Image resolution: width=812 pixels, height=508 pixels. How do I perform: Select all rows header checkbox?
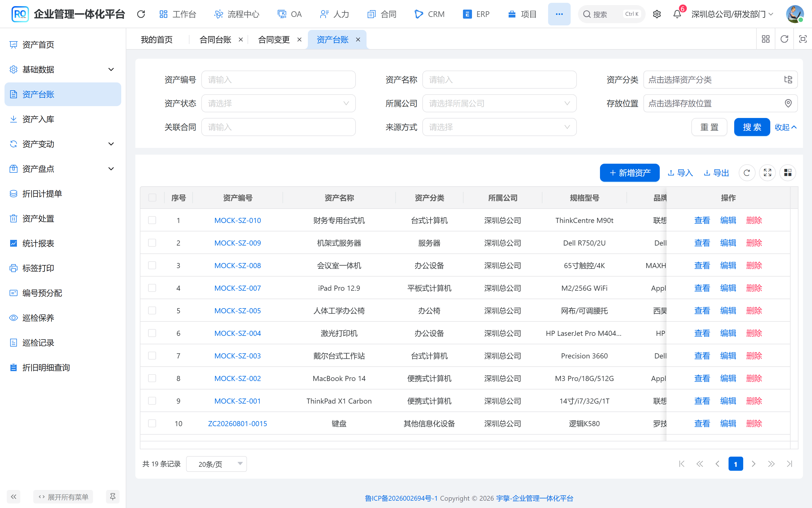(x=152, y=198)
